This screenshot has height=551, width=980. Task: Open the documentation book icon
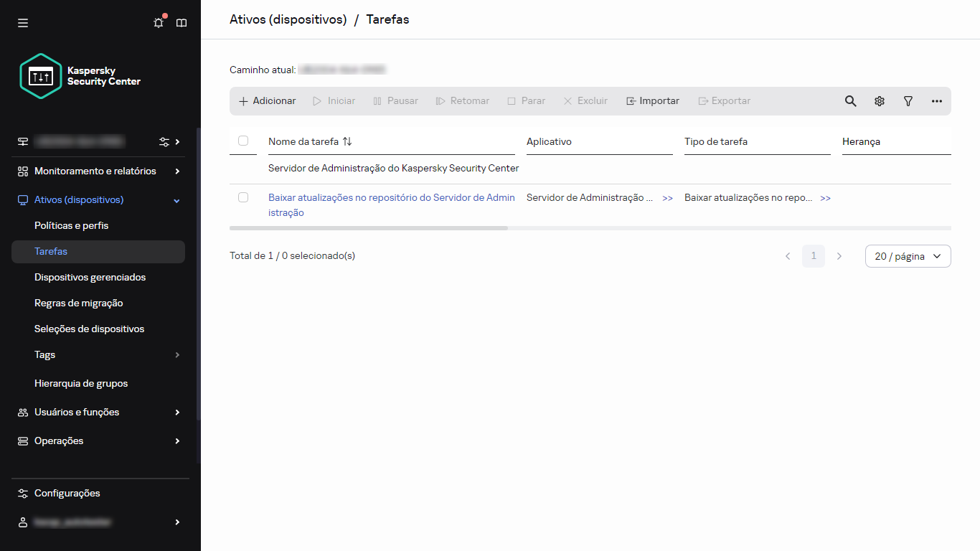[x=181, y=22]
